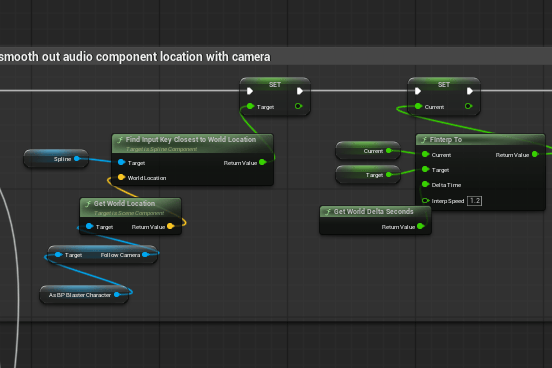Click the Spline variable node's output pin
This screenshot has width=552, height=368.
pyautogui.click(x=77, y=158)
